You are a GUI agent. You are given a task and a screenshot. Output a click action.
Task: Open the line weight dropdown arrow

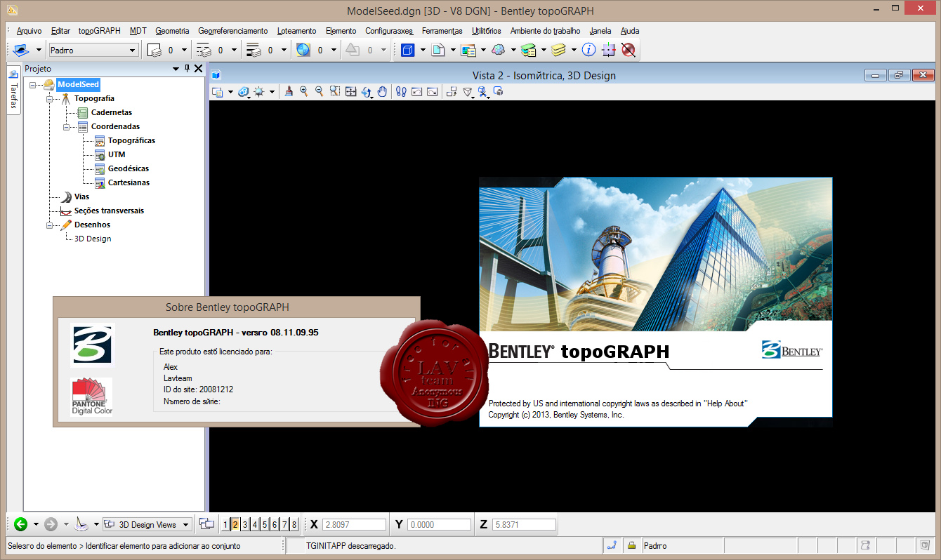pos(284,50)
